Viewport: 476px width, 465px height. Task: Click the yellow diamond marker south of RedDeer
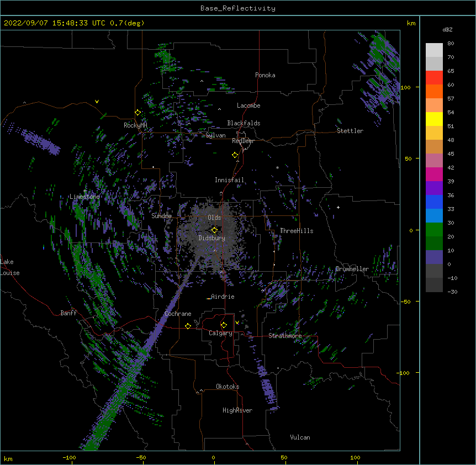pos(235,155)
